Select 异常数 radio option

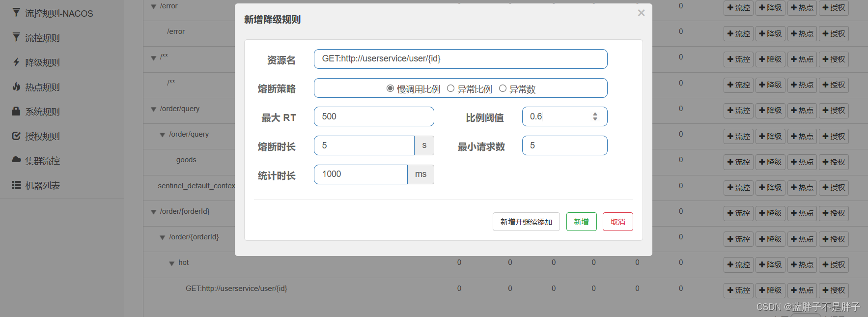pyautogui.click(x=503, y=88)
